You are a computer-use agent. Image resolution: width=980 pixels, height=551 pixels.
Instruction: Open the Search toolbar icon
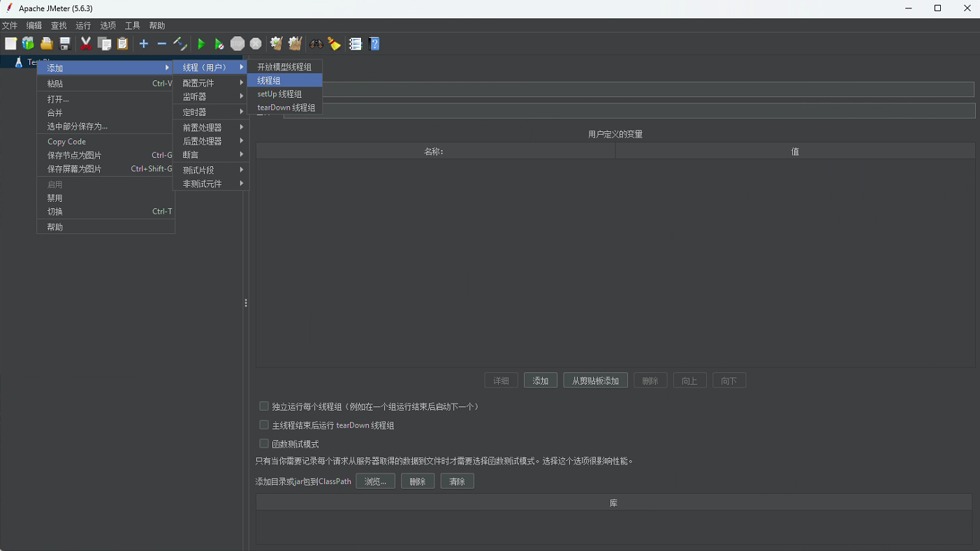tap(316, 43)
